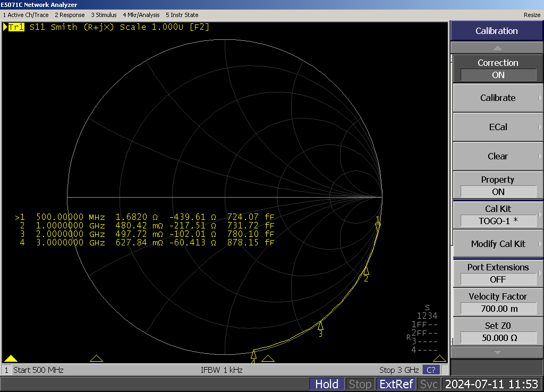Enable Port Extensions softkey

(x=498, y=274)
